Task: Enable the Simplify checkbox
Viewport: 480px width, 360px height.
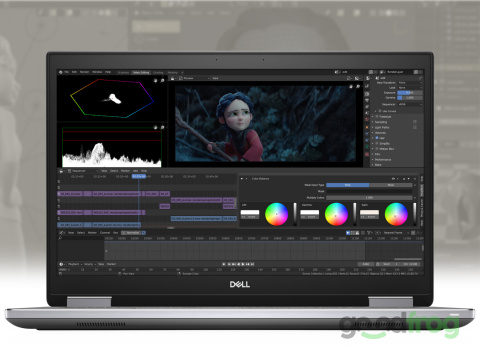Action: pos(377,143)
